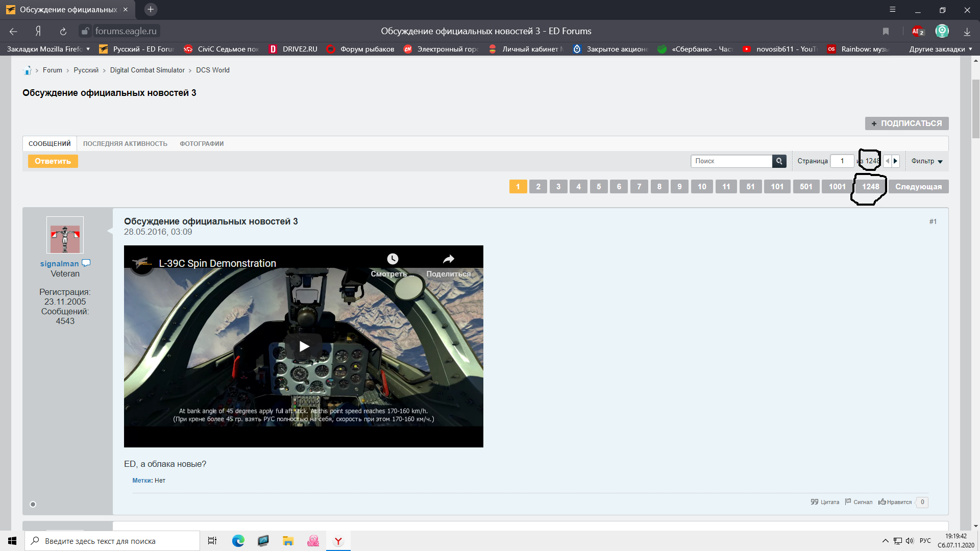Play the L-39C Spin Demonstration video

click(x=304, y=346)
